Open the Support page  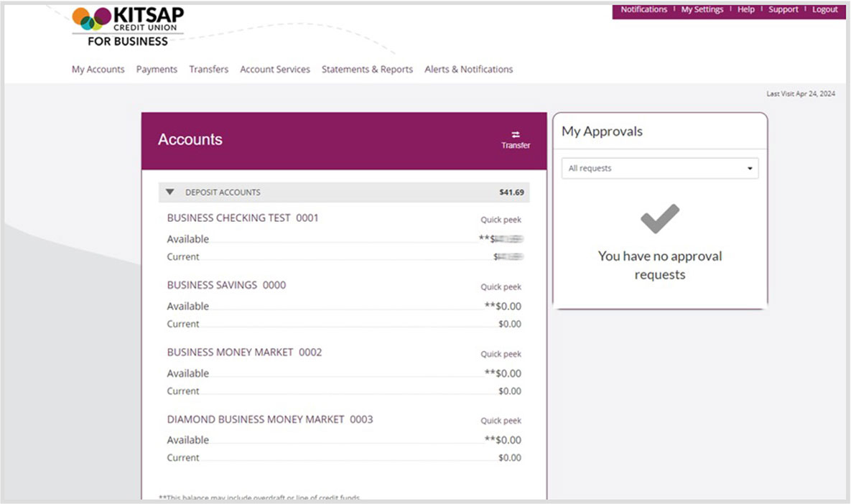click(783, 9)
